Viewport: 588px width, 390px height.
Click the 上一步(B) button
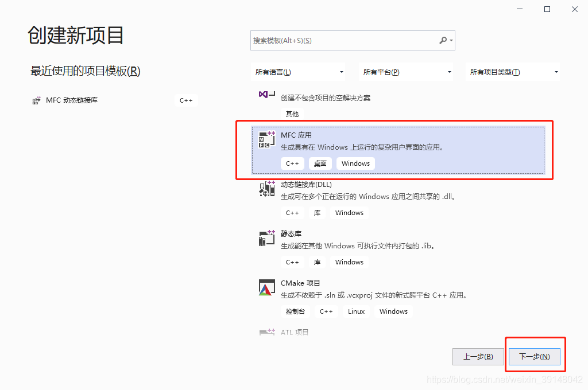click(478, 356)
